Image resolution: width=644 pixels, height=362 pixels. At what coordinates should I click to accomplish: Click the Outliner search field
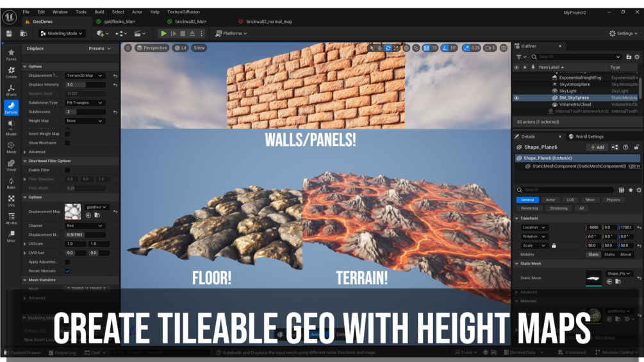[576, 57]
